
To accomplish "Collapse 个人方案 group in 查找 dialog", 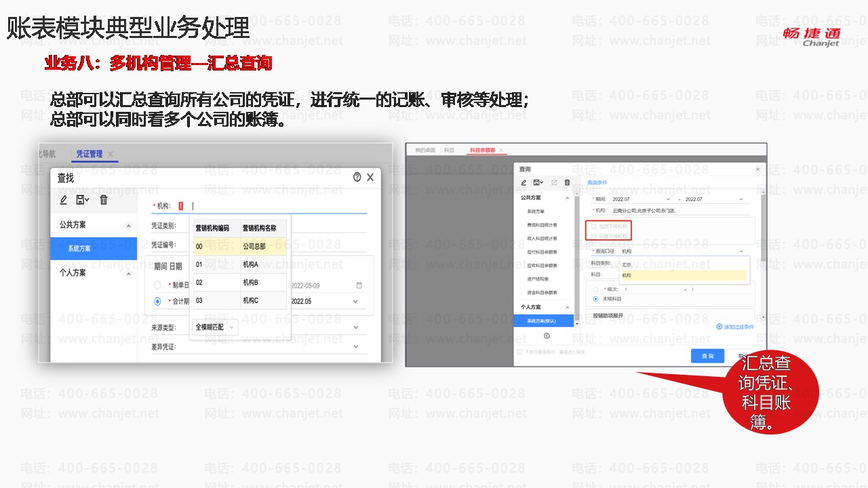I will tap(129, 274).
